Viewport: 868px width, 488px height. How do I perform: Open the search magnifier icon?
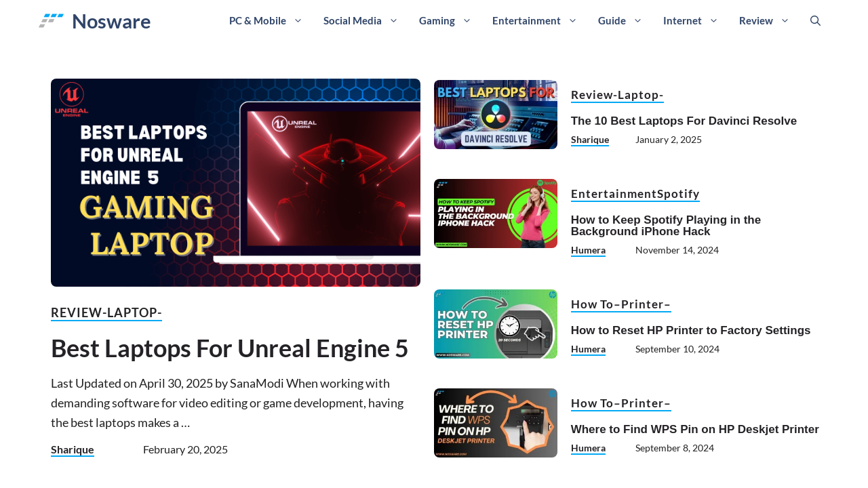pos(815,20)
